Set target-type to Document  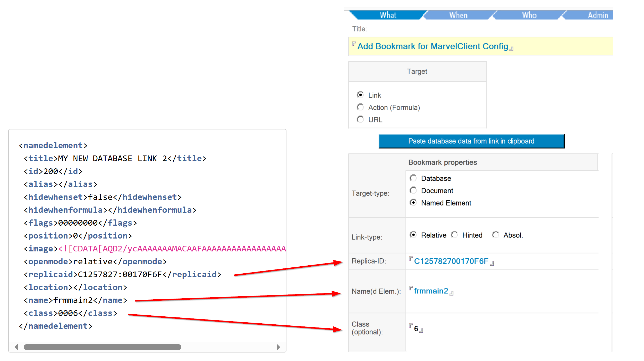click(413, 190)
